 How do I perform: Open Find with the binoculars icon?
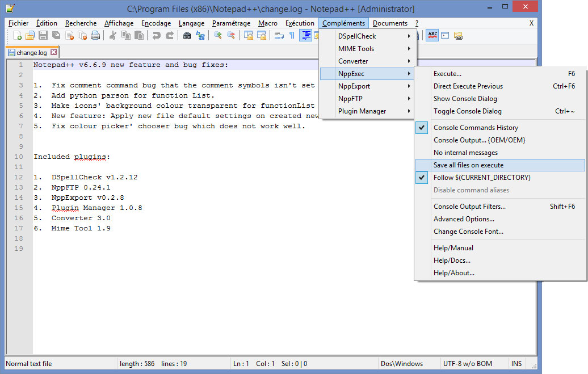click(187, 36)
